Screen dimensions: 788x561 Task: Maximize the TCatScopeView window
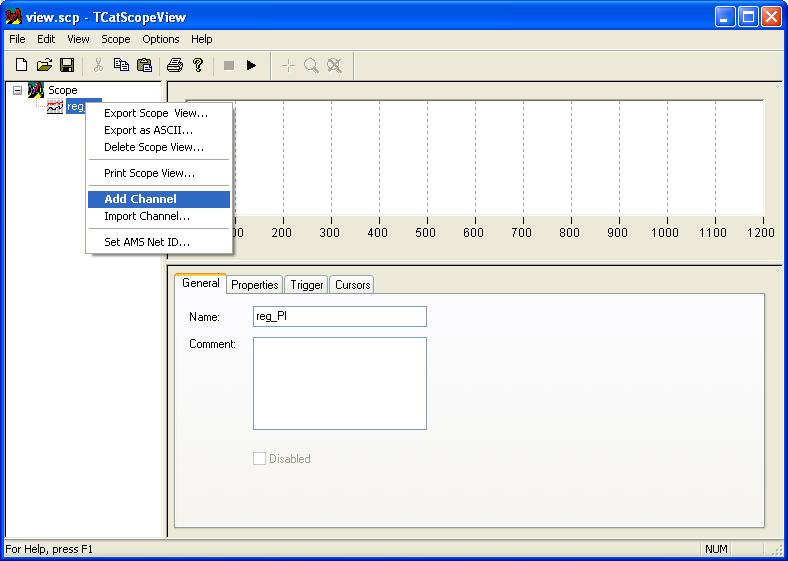[x=748, y=17]
